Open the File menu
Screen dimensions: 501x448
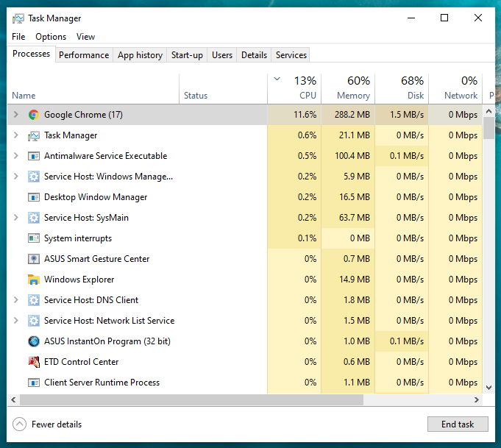tap(18, 37)
